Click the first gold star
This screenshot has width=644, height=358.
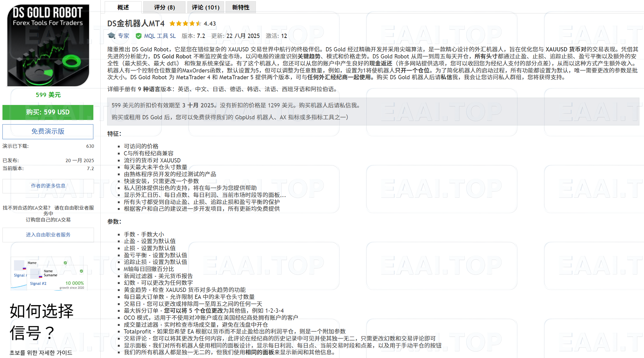[172, 24]
